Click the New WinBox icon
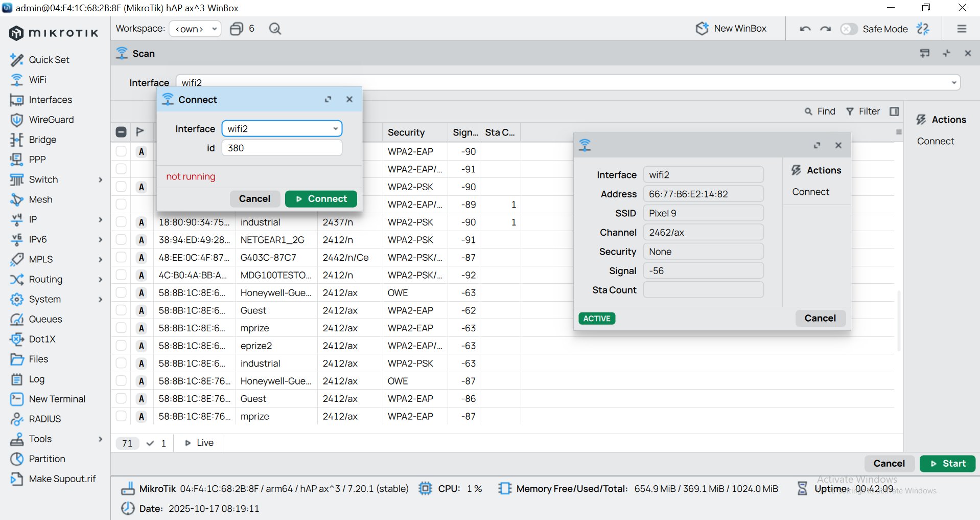 click(702, 29)
